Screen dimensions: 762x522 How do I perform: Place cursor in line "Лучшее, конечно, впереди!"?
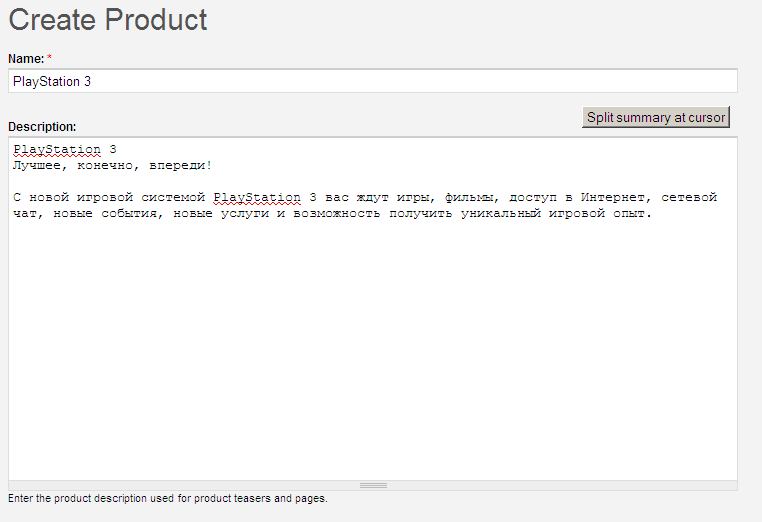click(x=113, y=165)
